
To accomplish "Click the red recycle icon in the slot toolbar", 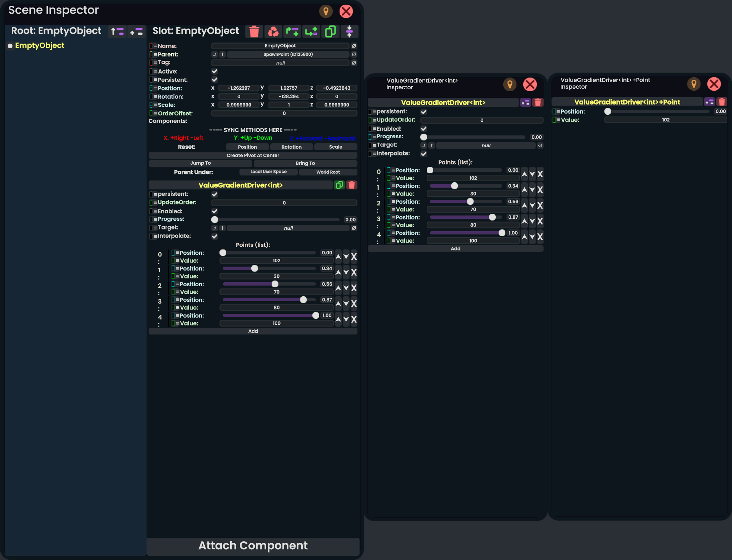I will coord(273,31).
